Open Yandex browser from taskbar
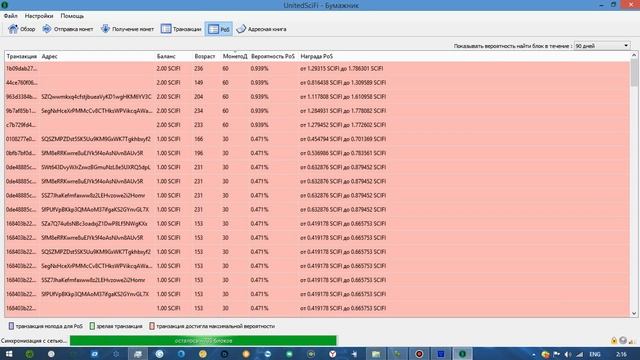The height and width of the screenshot is (360, 640). point(333,354)
